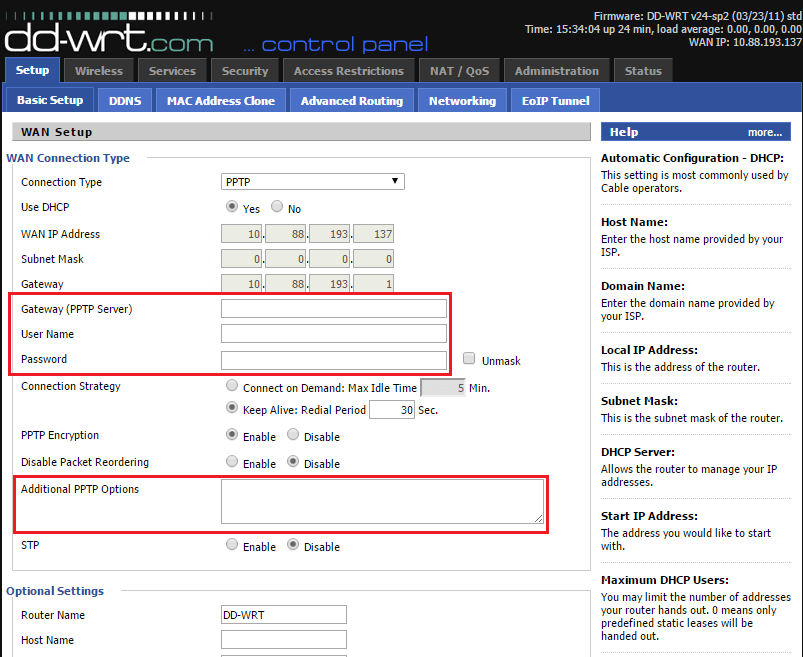Click the Router Name field
This screenshot has height=657, width=803.
point(283,614)
